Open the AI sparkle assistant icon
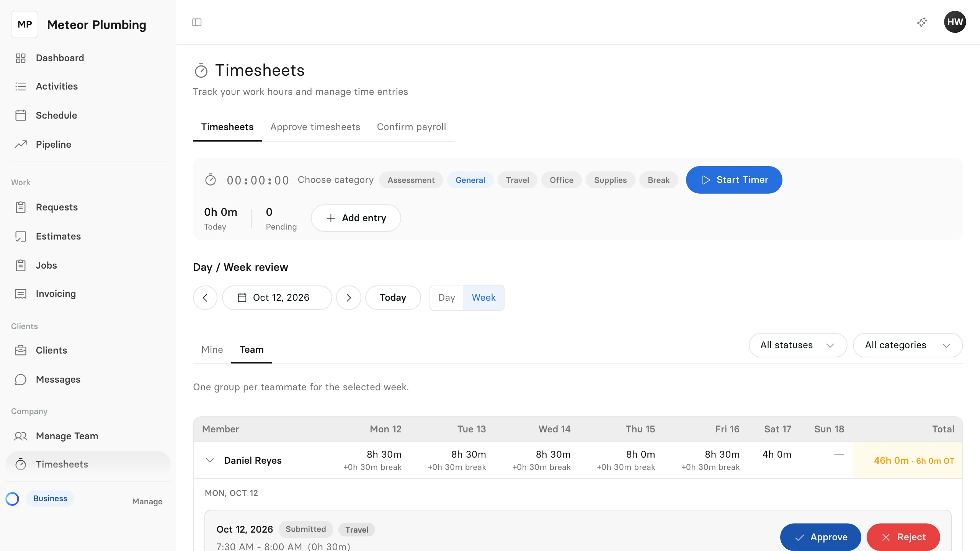The image size is (980, 551). (922, 22)
